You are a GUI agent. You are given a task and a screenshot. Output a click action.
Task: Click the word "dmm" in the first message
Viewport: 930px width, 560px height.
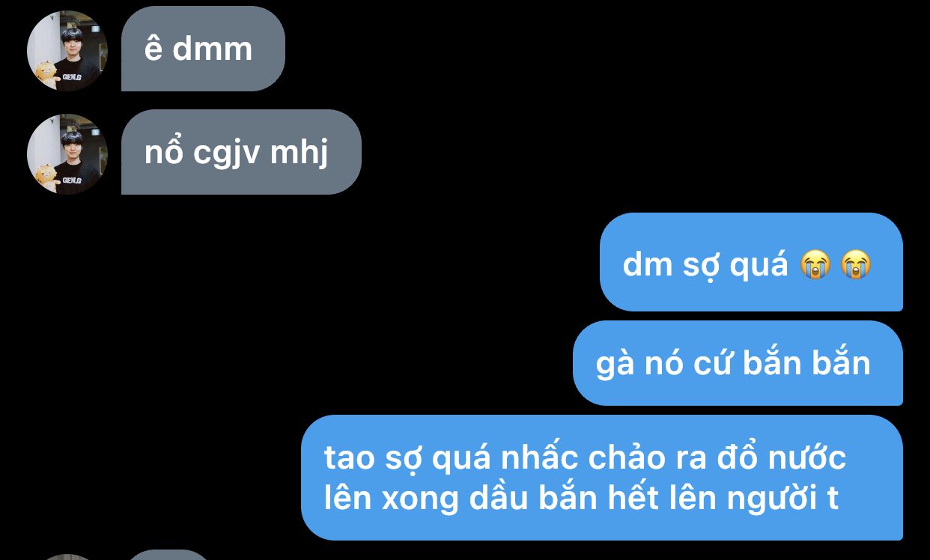pyautogui.click(x=212, y=49)
